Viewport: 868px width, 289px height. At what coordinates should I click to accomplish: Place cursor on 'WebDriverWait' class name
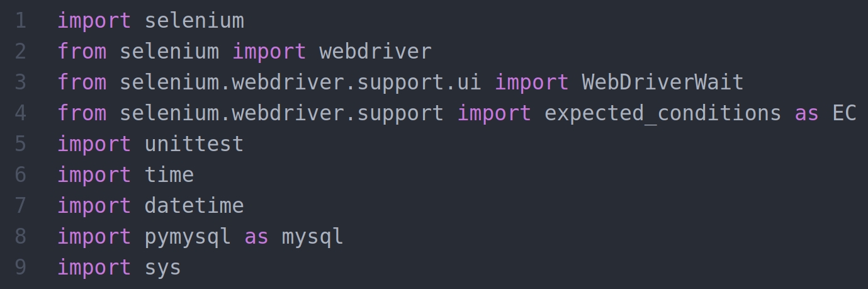point(662,82)
